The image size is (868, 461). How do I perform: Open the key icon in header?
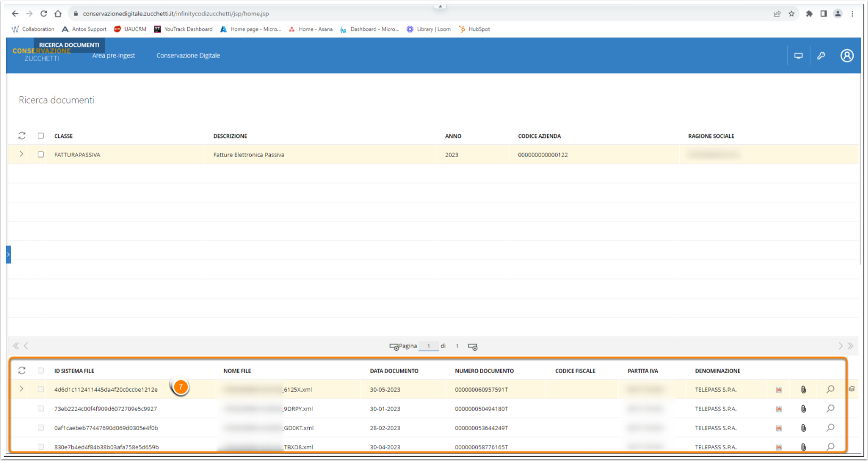pyautogui.click(x=821, y=55)
